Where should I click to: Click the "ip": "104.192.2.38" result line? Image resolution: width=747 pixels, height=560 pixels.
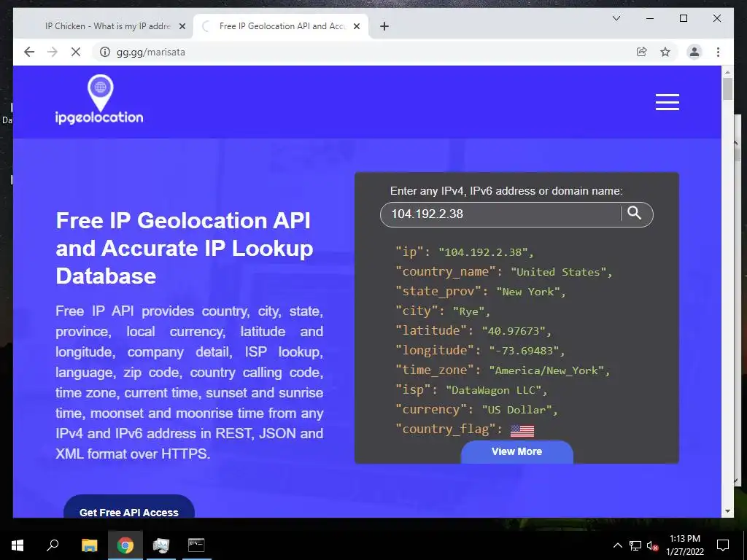pyautogui.click(x=465, y=252)
